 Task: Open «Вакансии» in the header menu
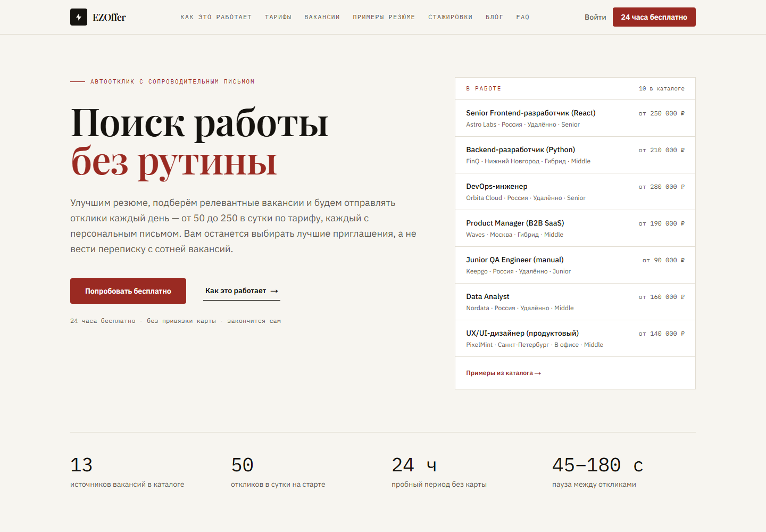coord(322,17)
